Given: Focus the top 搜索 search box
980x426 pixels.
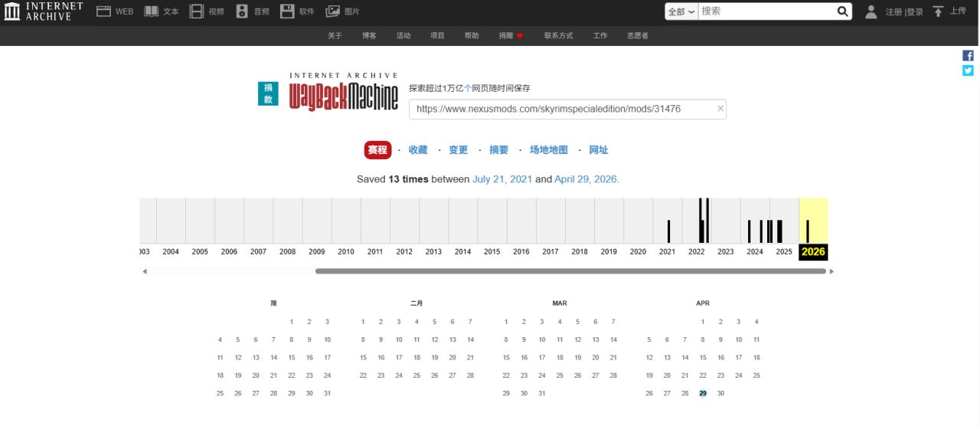Looking at the screenshot, I should click(x=767, y=11).
